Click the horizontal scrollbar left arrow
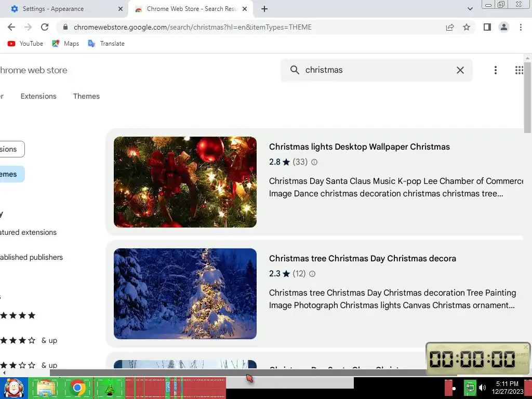This screenshot has height=399, width=532. coord(4,373)
